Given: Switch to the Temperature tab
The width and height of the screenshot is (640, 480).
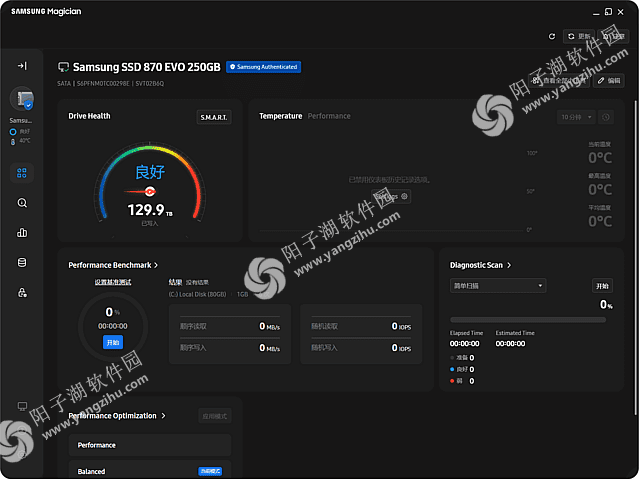Looking at the screenshot, I should (280, 116).
